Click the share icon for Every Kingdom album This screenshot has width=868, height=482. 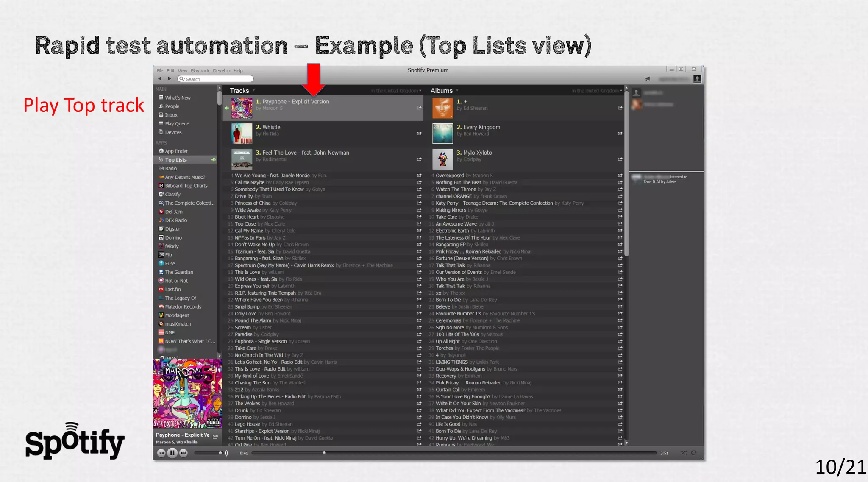point(620,134)
